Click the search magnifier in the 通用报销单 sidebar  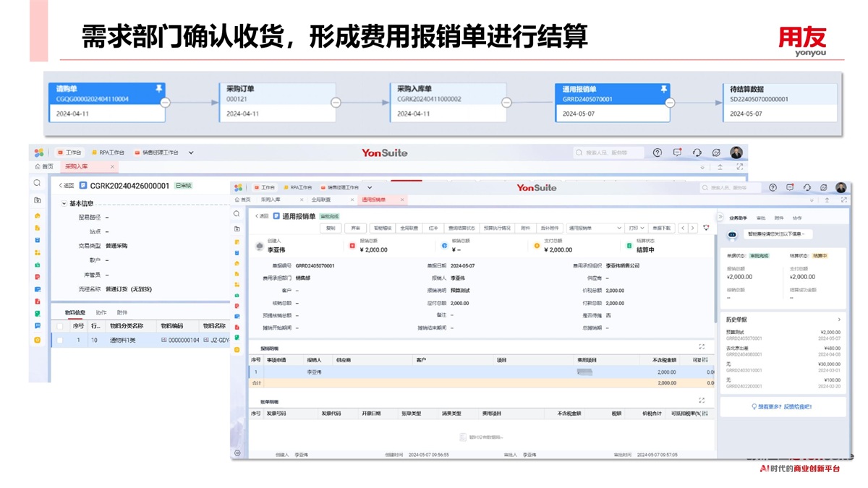tap(237, 214)
